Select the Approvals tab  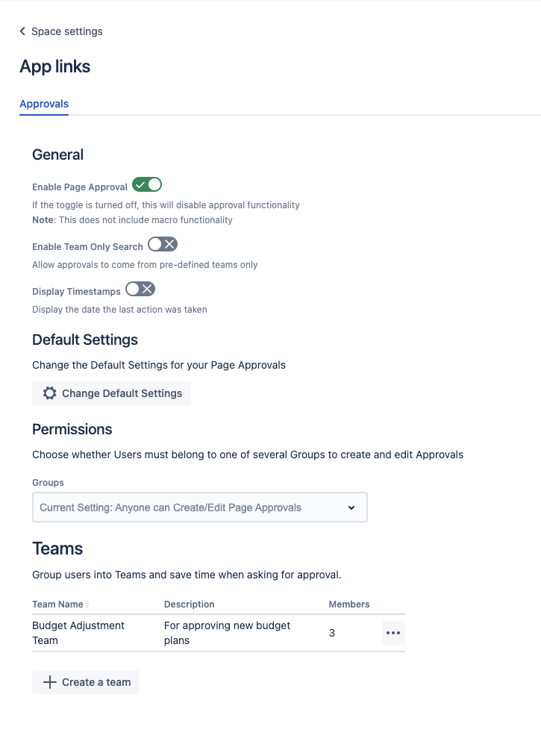coord(44,104)
